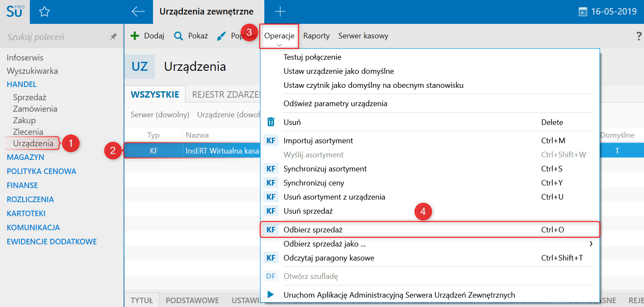Select Odbierz sprzedaż menu entry
The width and height of the screenshot is (644, 307).
click(x=313, y=230)
